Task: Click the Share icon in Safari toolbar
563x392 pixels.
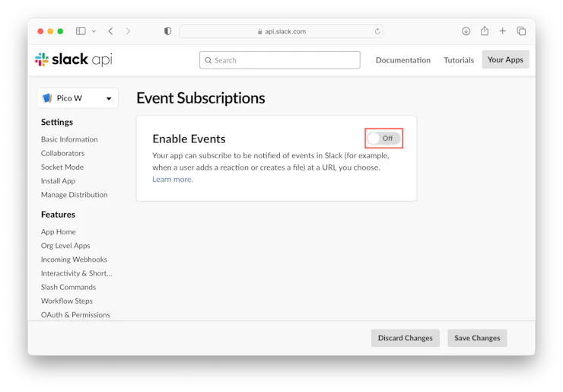Action: pyautogui.click(x=485, y=31)
